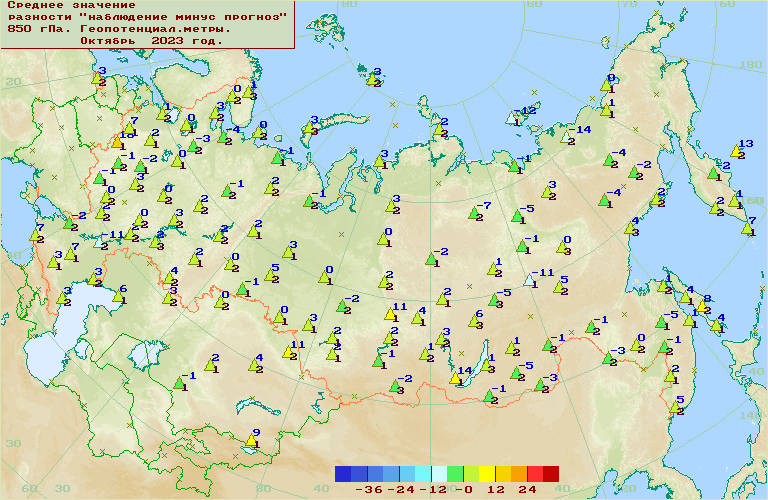Select the cyan legend swatch left of the pale one
Viewport: 768px width, 500px height.
click(x=423, y=474)
